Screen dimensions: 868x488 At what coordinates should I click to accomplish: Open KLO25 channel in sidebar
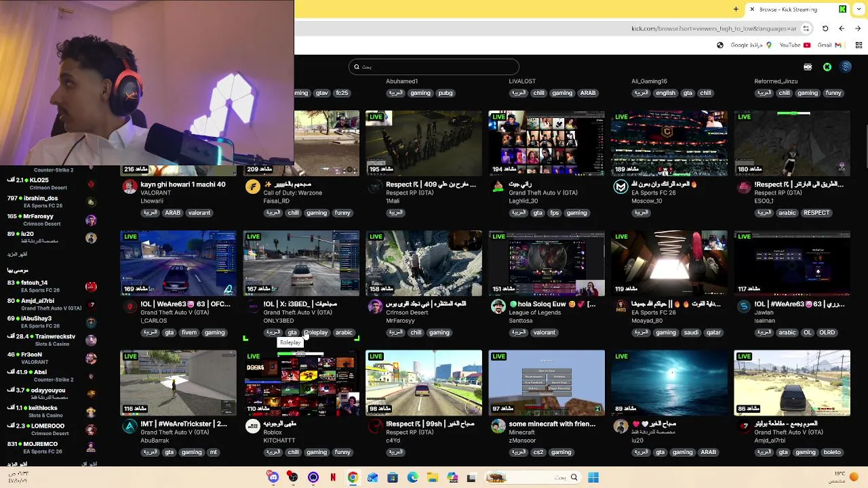[x=51, y=184]
